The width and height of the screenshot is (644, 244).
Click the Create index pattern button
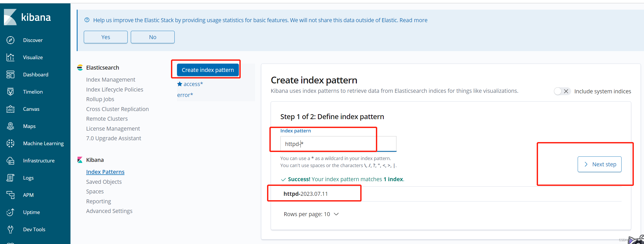click(x=208, y=70)
